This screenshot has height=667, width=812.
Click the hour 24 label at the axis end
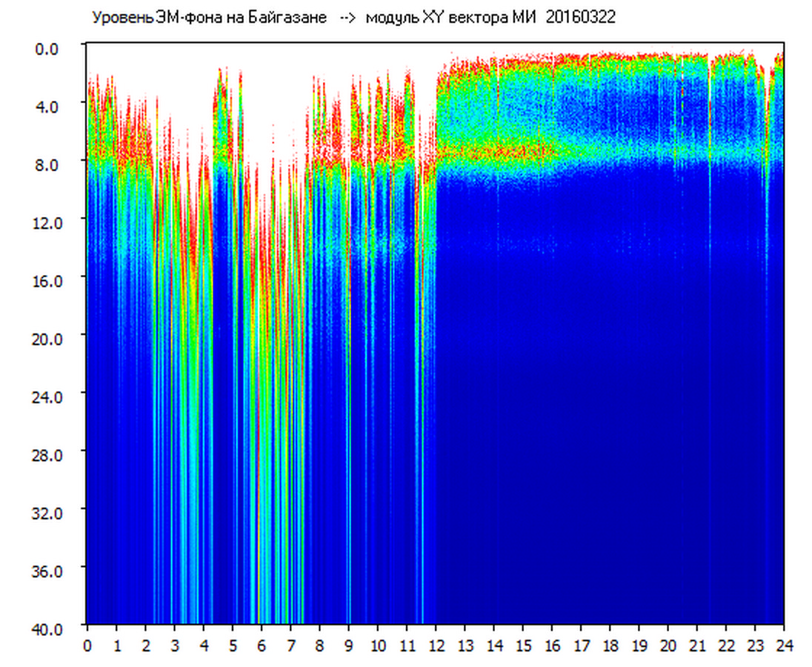[x=784, y=646]
